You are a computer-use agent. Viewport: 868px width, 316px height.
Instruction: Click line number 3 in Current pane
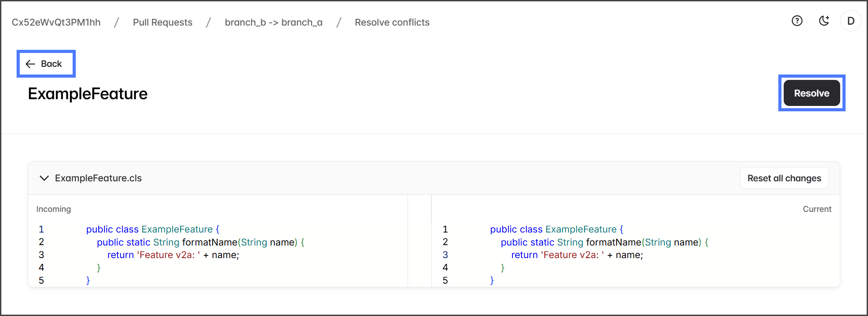click(x=445, y=255)
